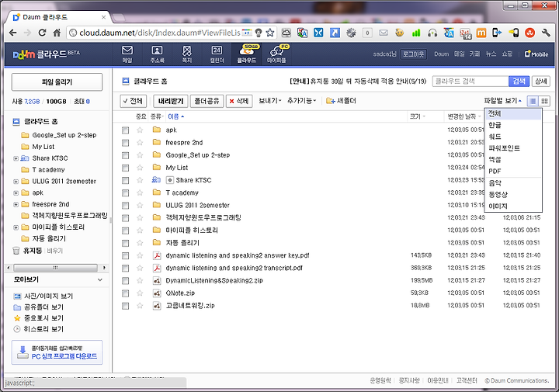Click the 내려받기 download button
This screenshot has height=392, width=559.
tap(171, 101)
